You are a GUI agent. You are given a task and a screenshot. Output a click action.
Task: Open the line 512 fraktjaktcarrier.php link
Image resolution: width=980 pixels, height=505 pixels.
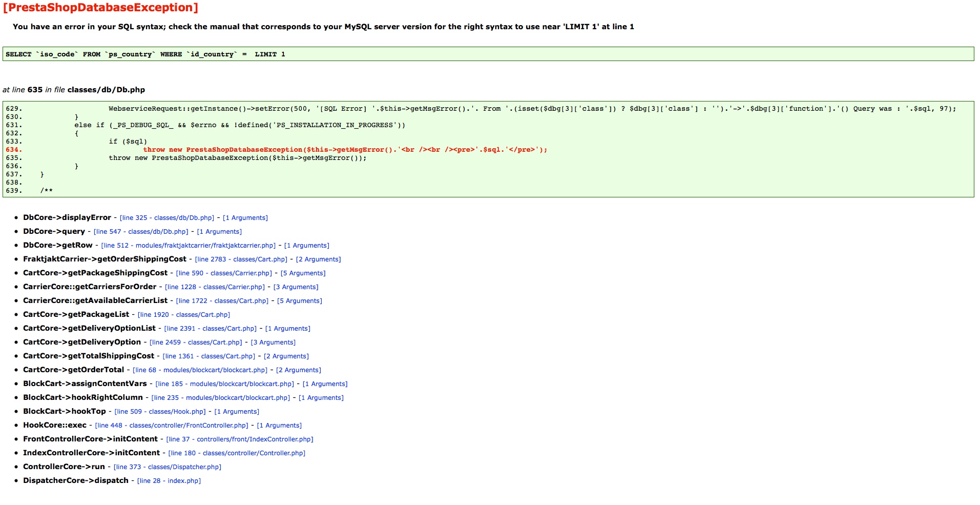tap(189, 246)
